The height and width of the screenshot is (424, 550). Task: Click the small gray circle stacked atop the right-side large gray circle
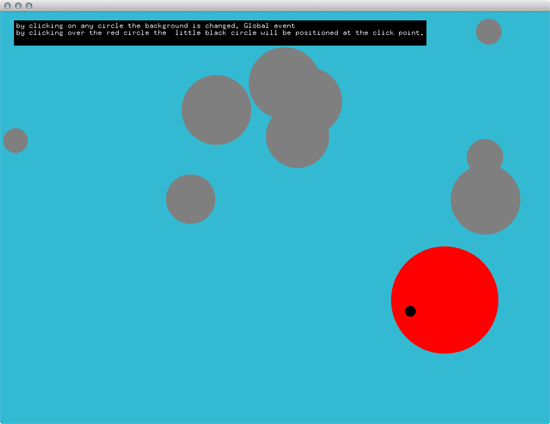pyautogui.click(x=485, y=157)
